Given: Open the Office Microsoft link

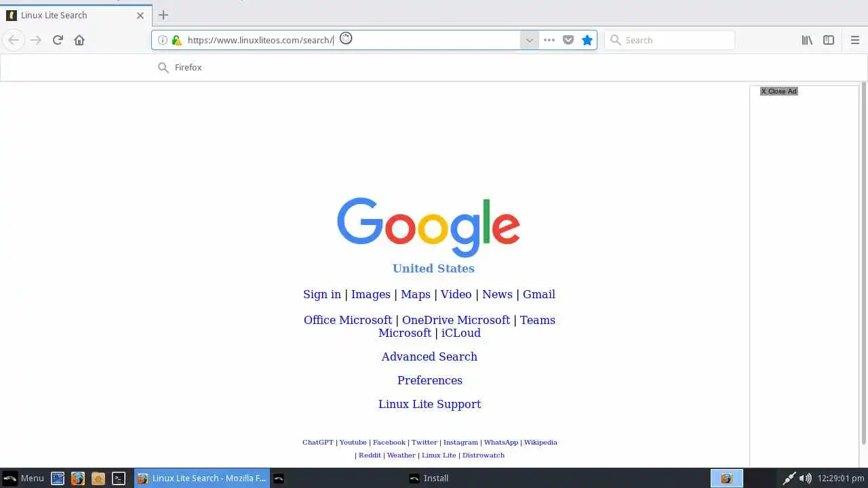Looking at the screenshot, I should [348, 320].
